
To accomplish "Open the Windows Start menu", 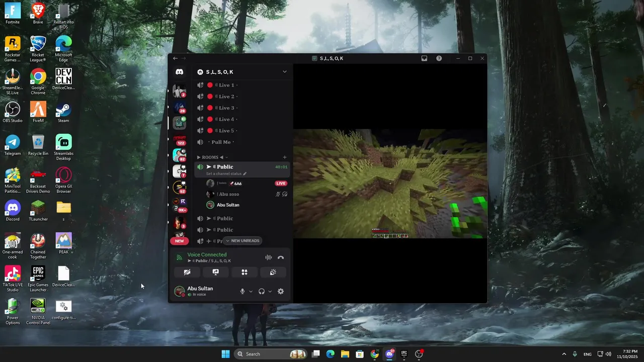I will [225, 354].
